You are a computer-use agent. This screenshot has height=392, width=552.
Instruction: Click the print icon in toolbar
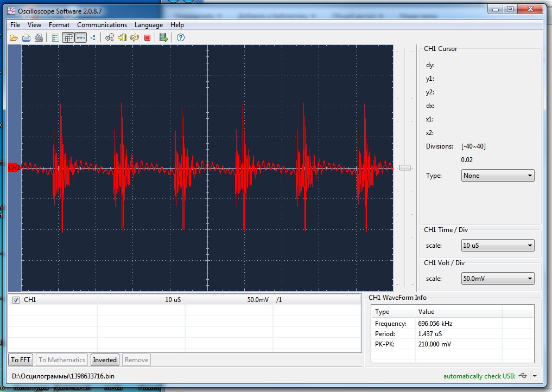pyautogui.click(x=26, y=37)
